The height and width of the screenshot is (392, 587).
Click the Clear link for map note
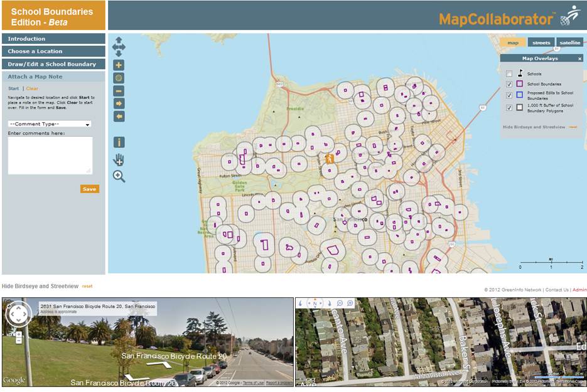pyautogui.click(x=32, y=88)
